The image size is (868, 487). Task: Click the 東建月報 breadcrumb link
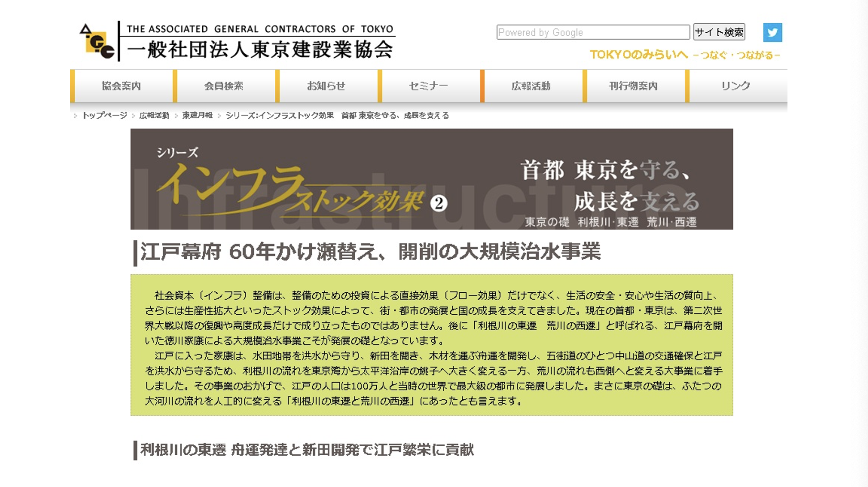pos(197,115)
